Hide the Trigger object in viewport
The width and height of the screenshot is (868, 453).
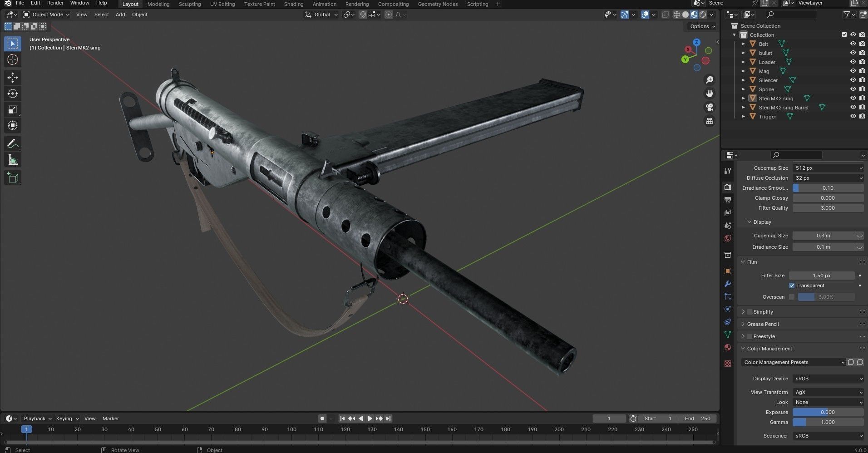853,117
